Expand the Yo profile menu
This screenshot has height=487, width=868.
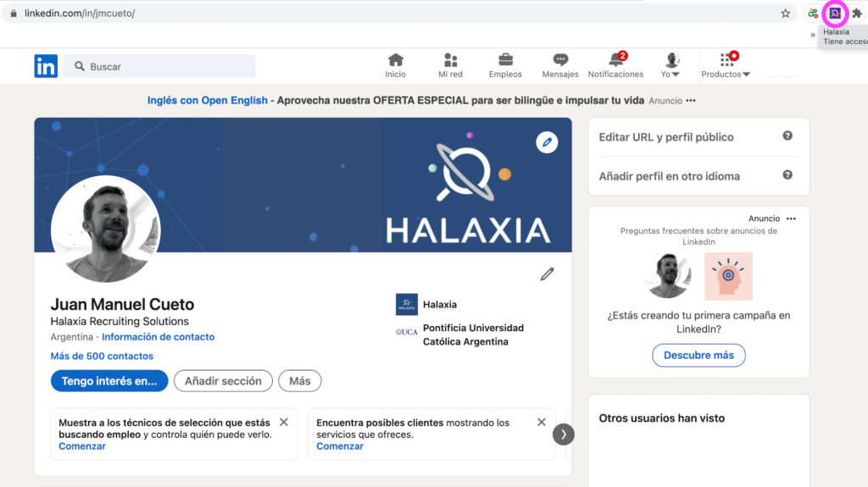[x=670, y=66]
